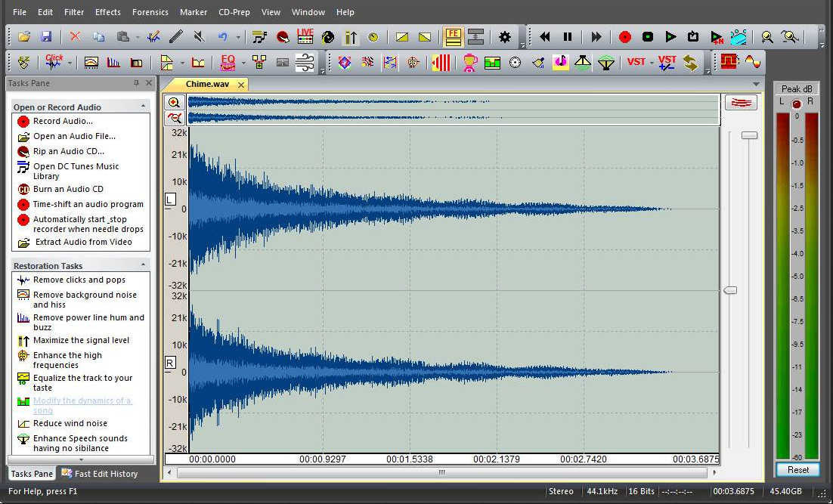Select the pencil draw tool
The width and height of the screenshot is (833, 504).
(x=176, y=36)
